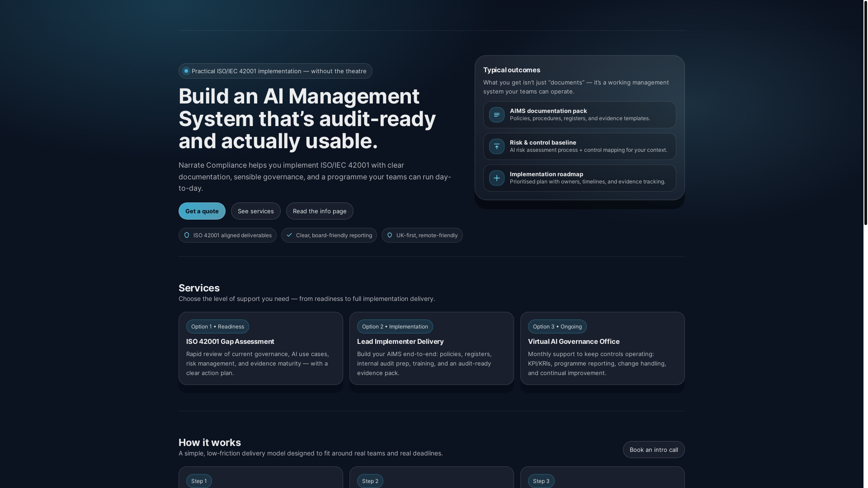Viewport: 868px width, 488px height.
Task: Click the Risk & control baseline arrow icon
Action: [496, 146]
